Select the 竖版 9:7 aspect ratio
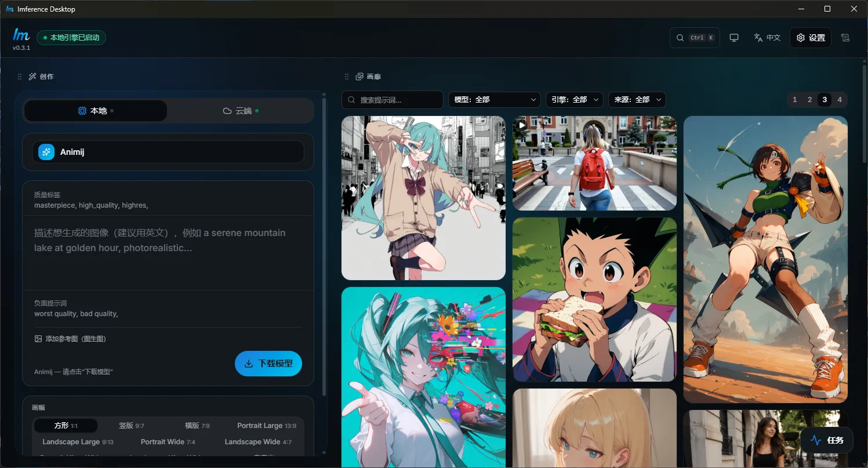868x468 pixels. (x=132, y=426)
